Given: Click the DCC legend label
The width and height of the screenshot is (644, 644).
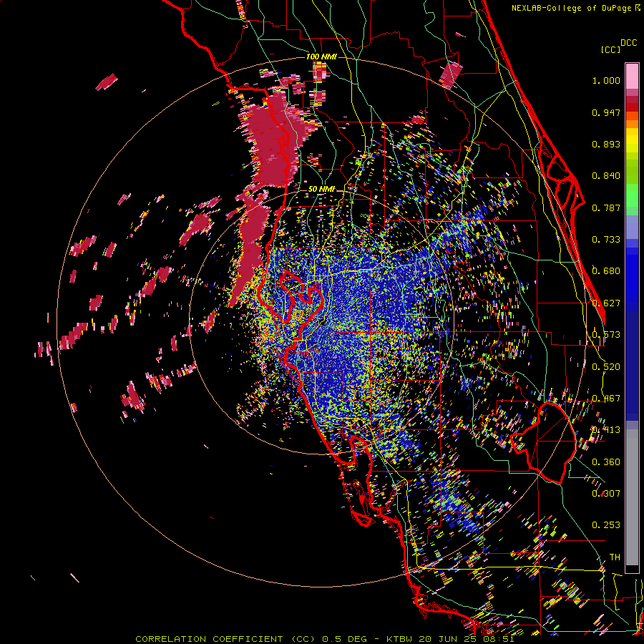Looking at the screenshot, I should pos(628,43).
